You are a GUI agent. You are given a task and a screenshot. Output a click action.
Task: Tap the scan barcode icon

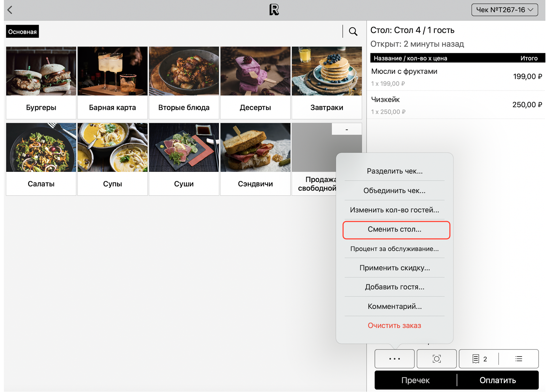click(x=436, y=359)
